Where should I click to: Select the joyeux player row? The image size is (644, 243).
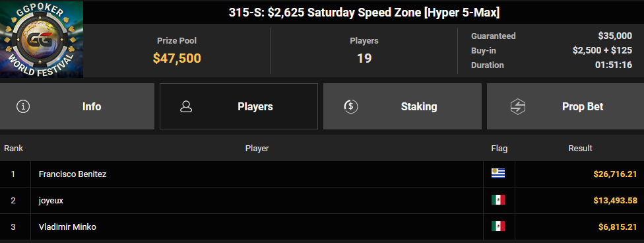click(x=322, y=201)
